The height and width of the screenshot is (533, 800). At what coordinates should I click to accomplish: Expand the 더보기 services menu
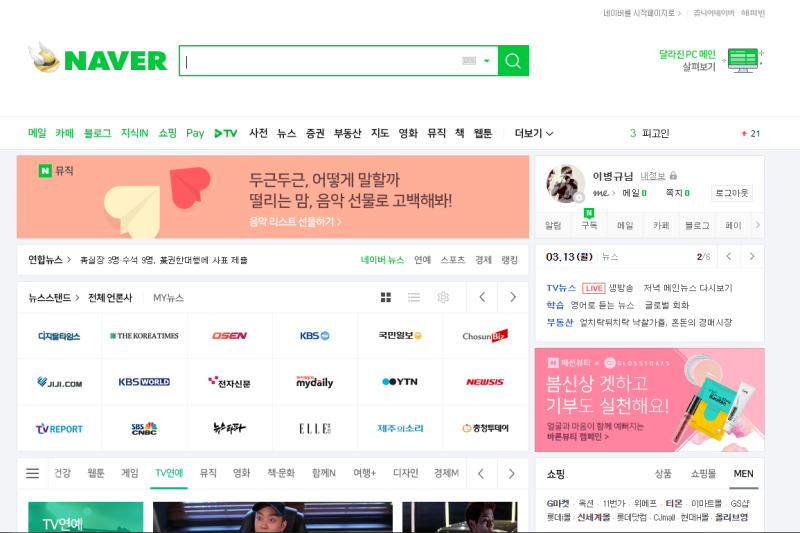(x=534, y=134)
